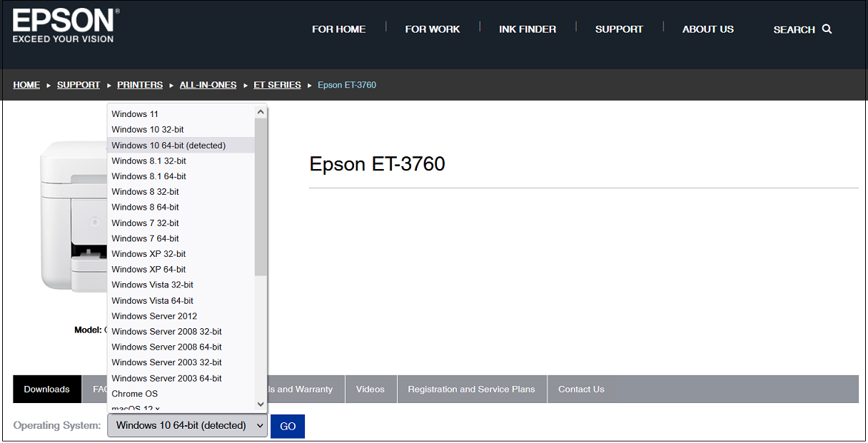
Task: Open the FOR HOME menu
Action: click(339, 29)
